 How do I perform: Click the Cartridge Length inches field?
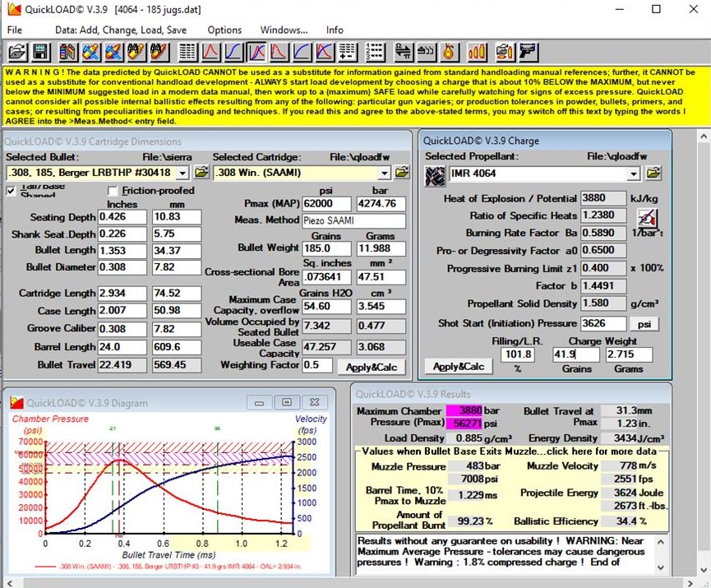[122, 294]
